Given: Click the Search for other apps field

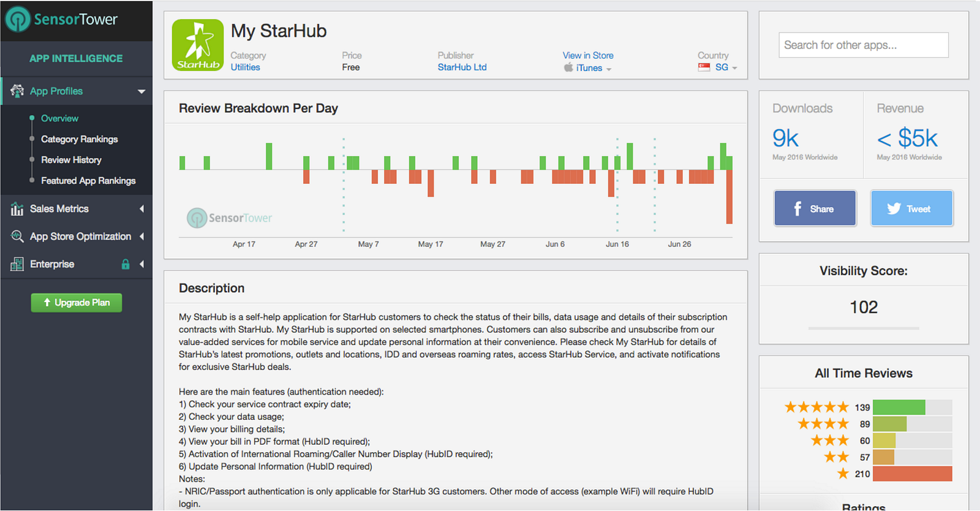Looking at the screenshot, I should tap(863, 45).
